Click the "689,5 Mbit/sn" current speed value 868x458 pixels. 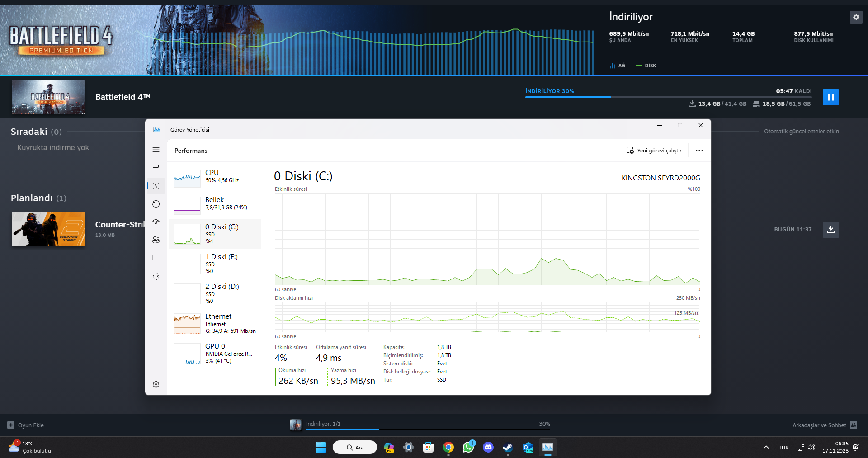(629, 34)
